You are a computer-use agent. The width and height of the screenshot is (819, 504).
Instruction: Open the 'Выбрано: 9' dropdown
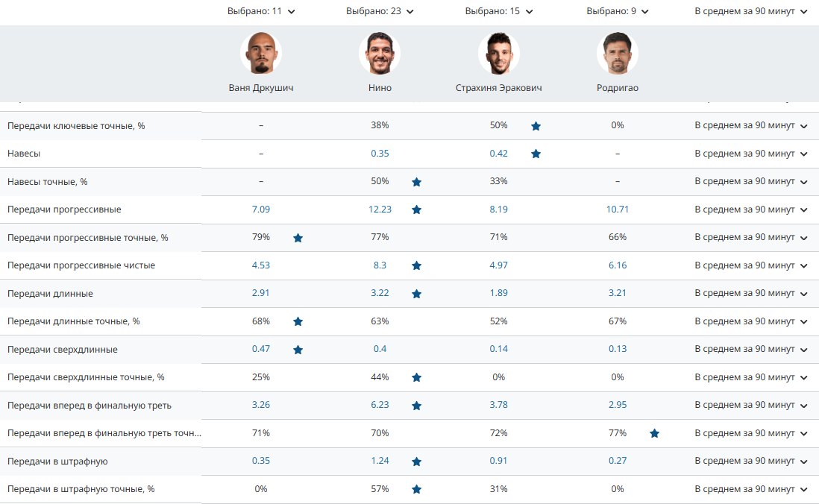(x=618, y=11)
